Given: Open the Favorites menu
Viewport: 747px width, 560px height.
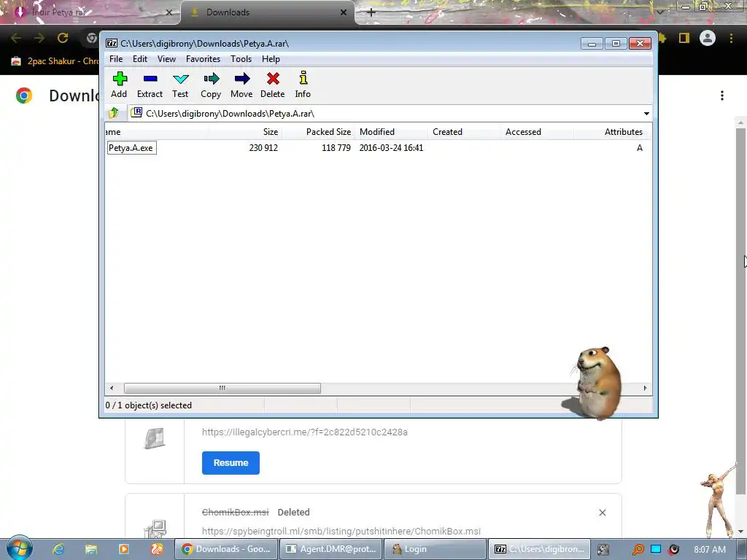Looking at the screenshot, I should pos(203,59).
